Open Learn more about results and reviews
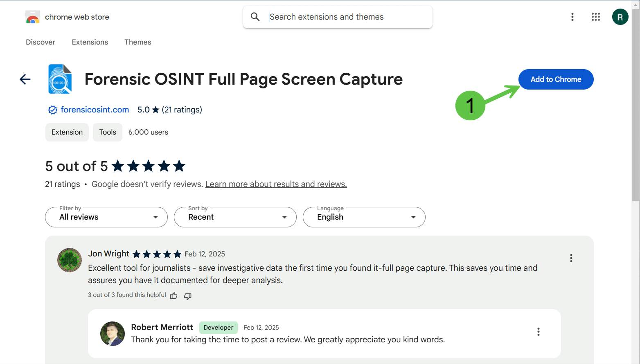Viewport: 640px width, 364px height. tap(276, 184)
